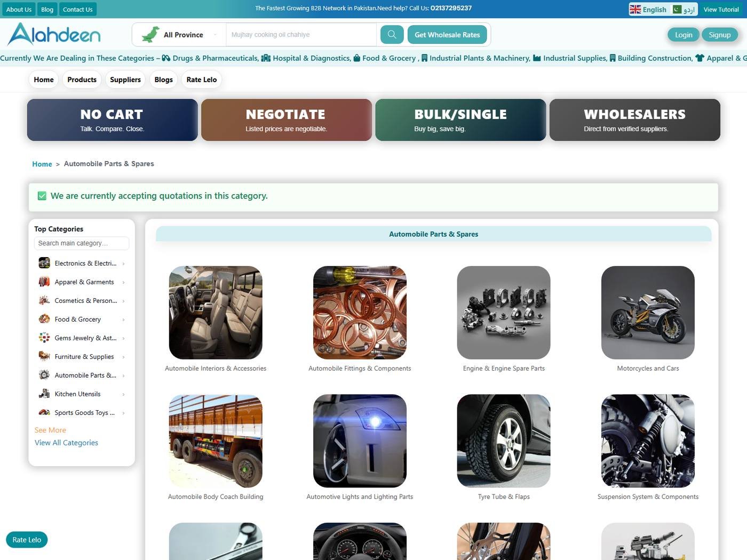
Task: Open the Blogs nav item
Action: click(x=164, y=79)
